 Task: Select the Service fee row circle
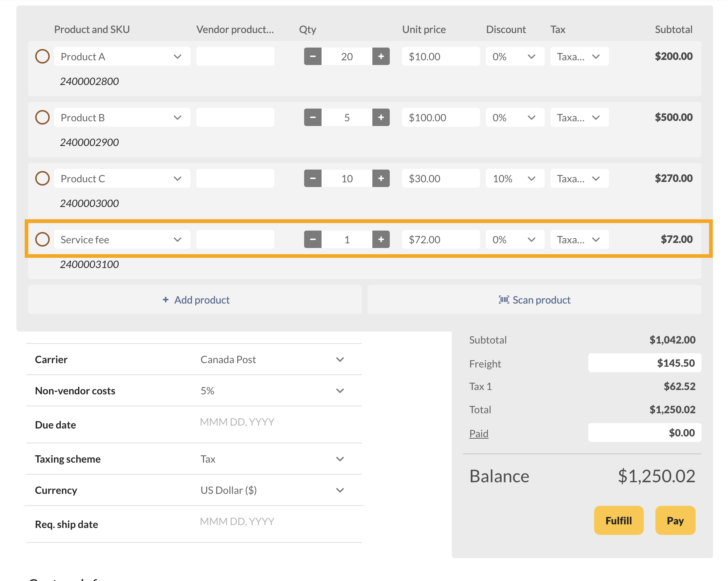click(x=42, y=239)
